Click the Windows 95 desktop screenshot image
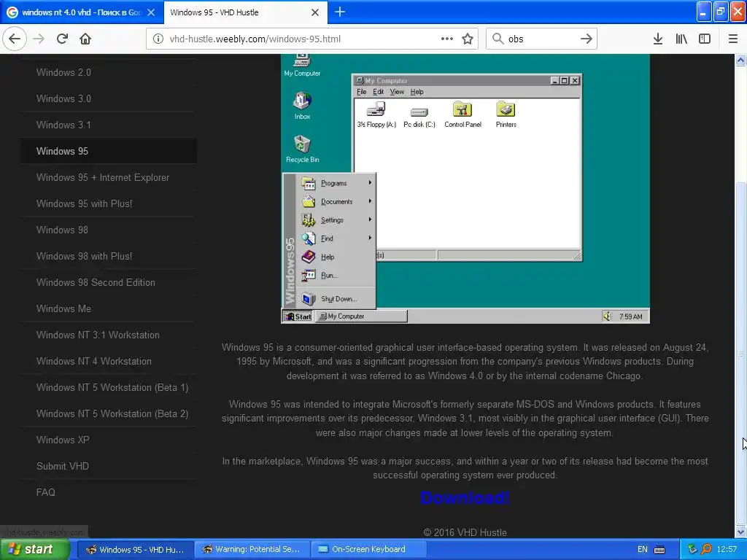The width and height of the screenshot is (747, 560). 465,189
